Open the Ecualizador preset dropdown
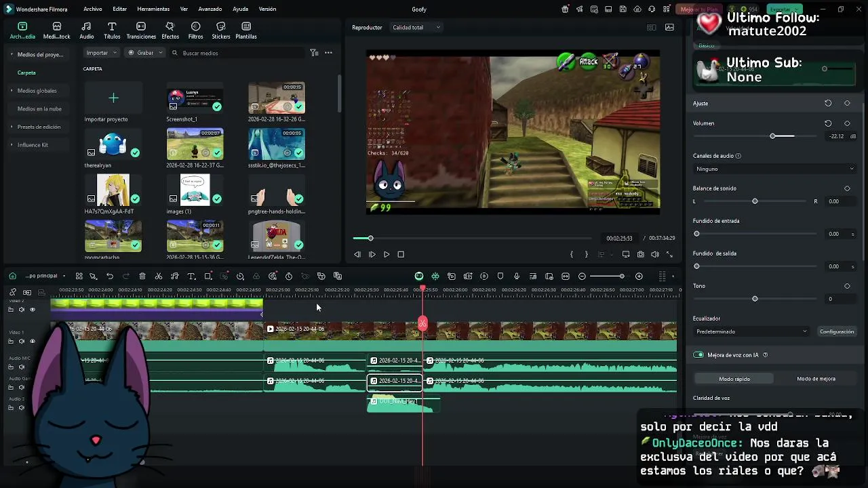The image size is (868, 488). (751, 331)
